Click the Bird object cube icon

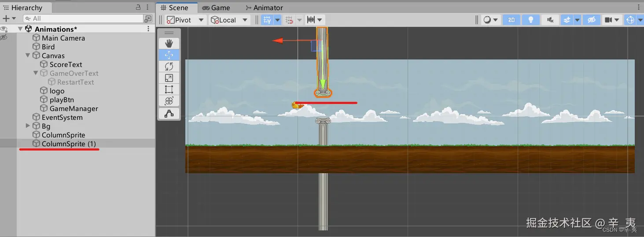(x=37, y=47)
